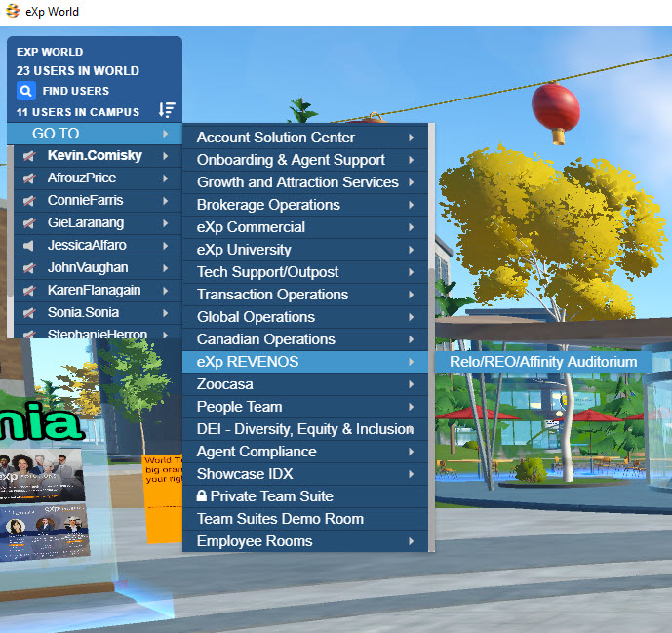Screen dimensions: 672x633
Task: Click the sort users list icon
Action: 167,111
